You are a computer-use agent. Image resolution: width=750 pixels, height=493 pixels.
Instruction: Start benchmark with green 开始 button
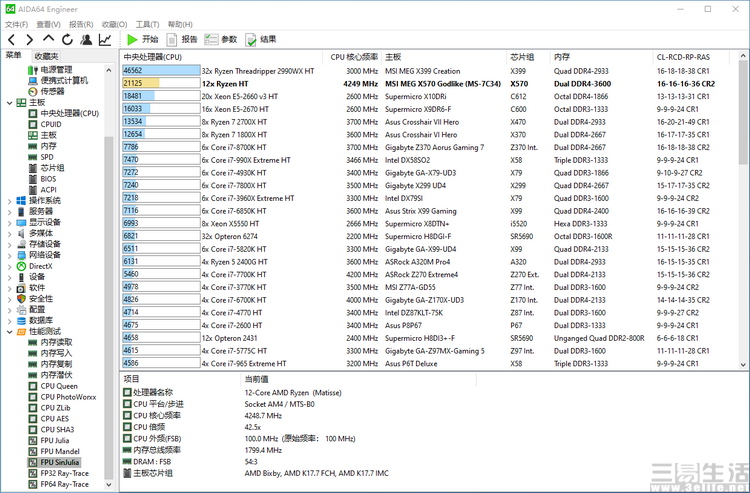click(143, 40)
